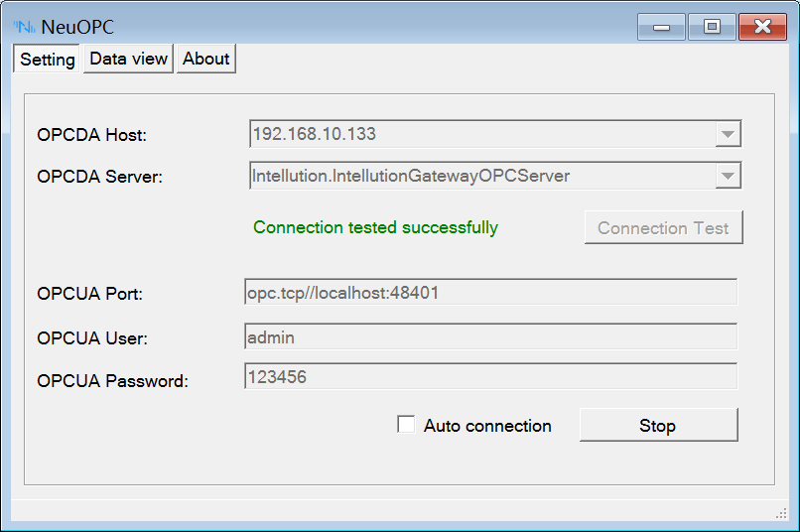
Task: Focus the OPCUA Port input field
Action: pyautogui.click(x=490, y=292)
